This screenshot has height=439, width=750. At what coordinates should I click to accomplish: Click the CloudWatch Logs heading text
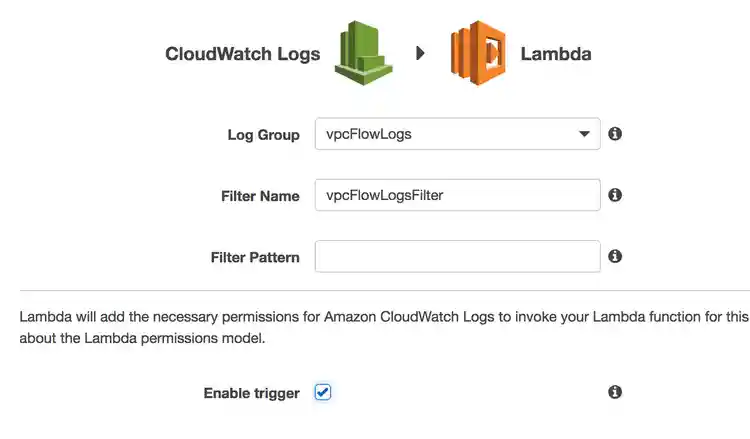[243, 54]
